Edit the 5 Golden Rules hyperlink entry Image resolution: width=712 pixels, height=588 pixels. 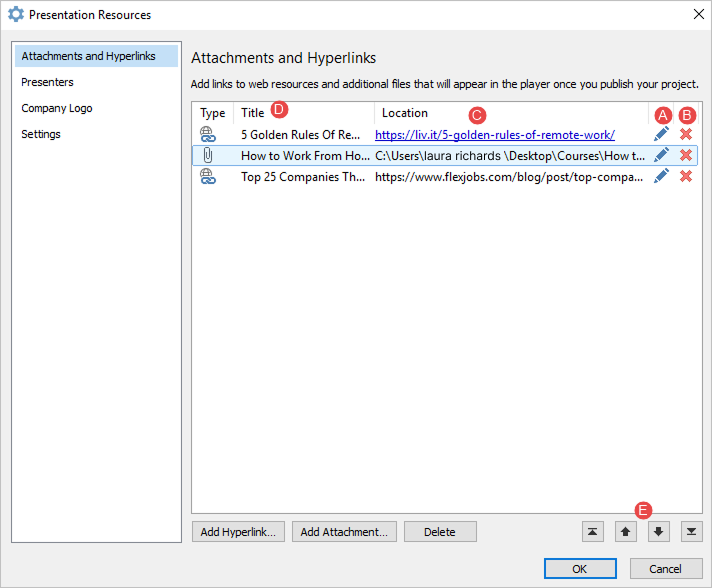point(661,134)
